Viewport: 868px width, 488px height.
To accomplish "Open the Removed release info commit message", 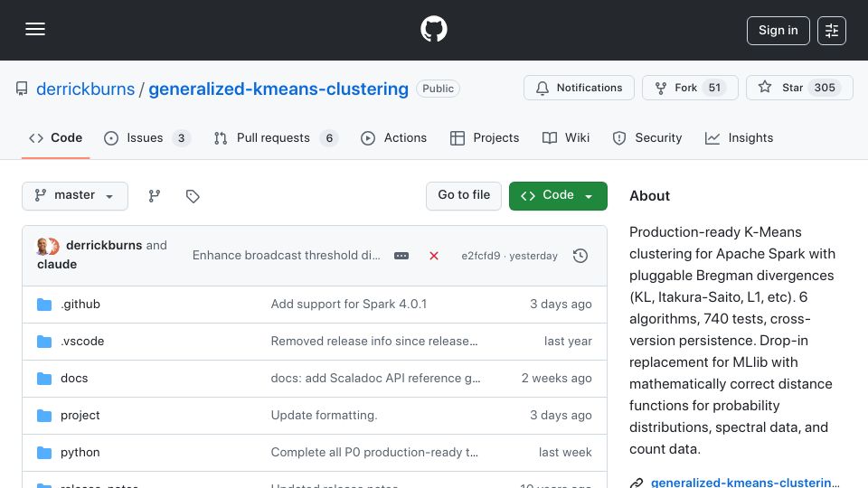I will click(374, 341).
